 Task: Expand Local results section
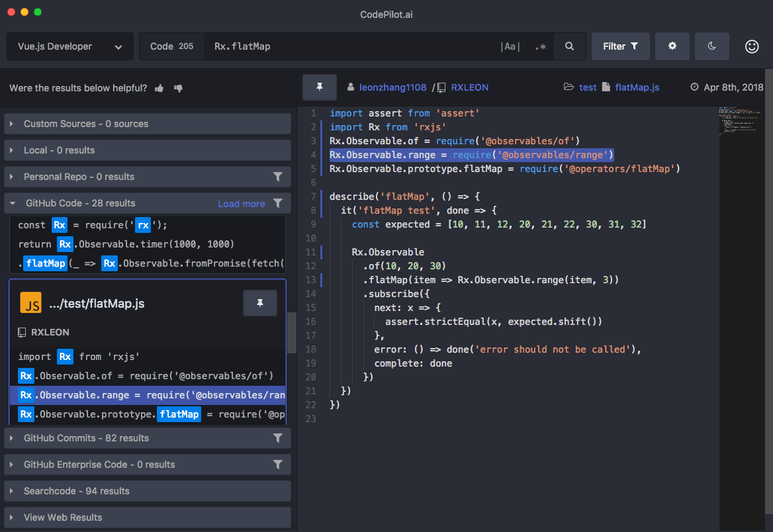click(x=148, y=150)
